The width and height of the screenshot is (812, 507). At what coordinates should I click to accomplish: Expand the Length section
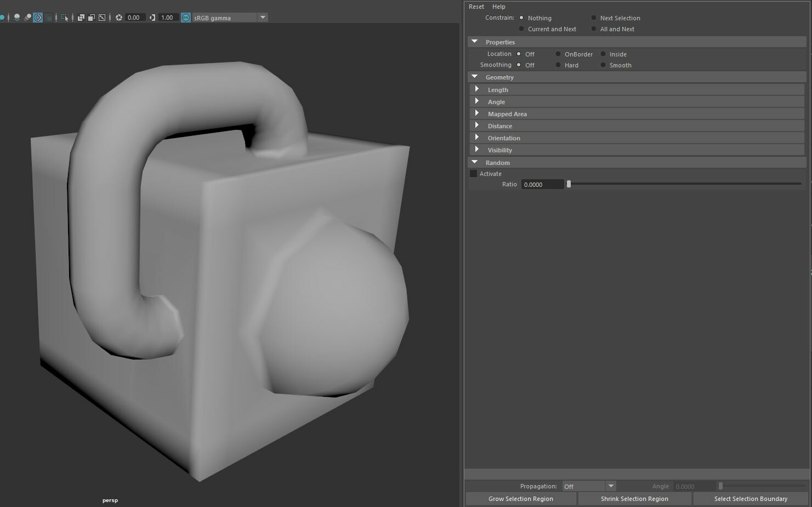tap(476, 89)
